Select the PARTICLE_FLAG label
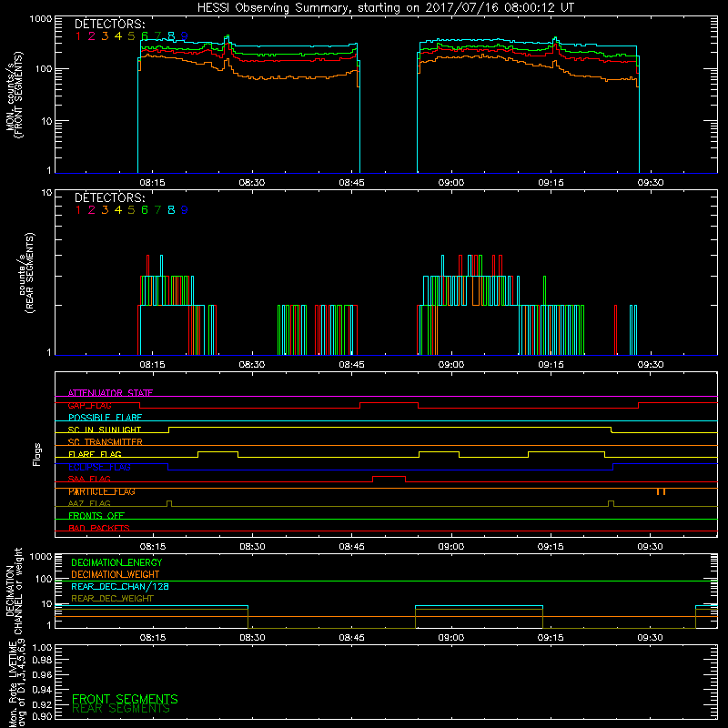Image resolution: width=728 pixels, height=728 pixels. (102, 491)
